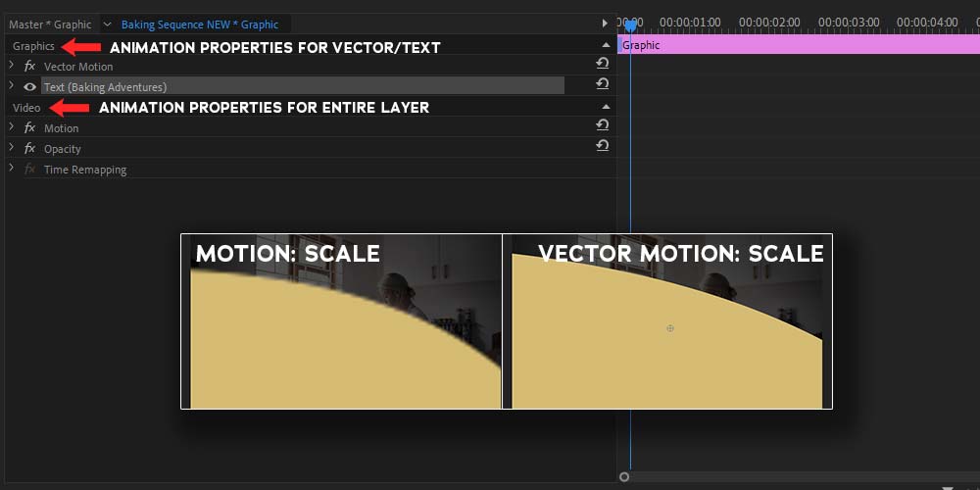Click the Time Remapping fx icon
This screenshot has width=980, height=490.
click(x=29, y=170)
